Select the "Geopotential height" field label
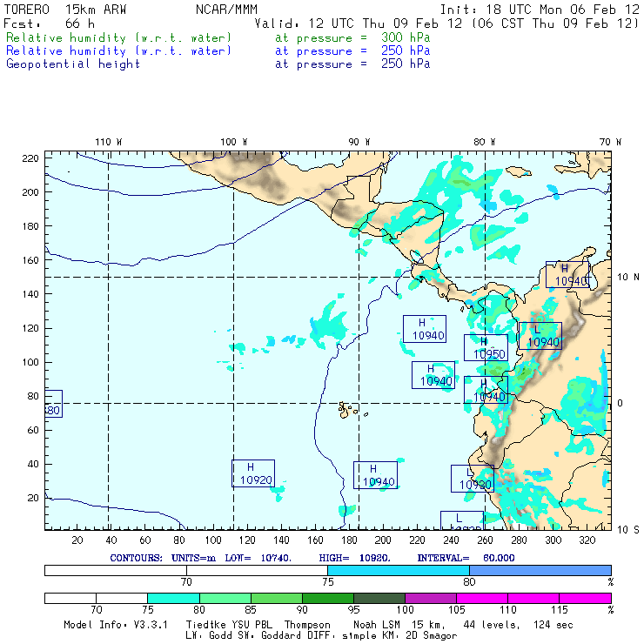Image resolution: width=644 pixels, height=644 pixels. click(x=73, y=64)
